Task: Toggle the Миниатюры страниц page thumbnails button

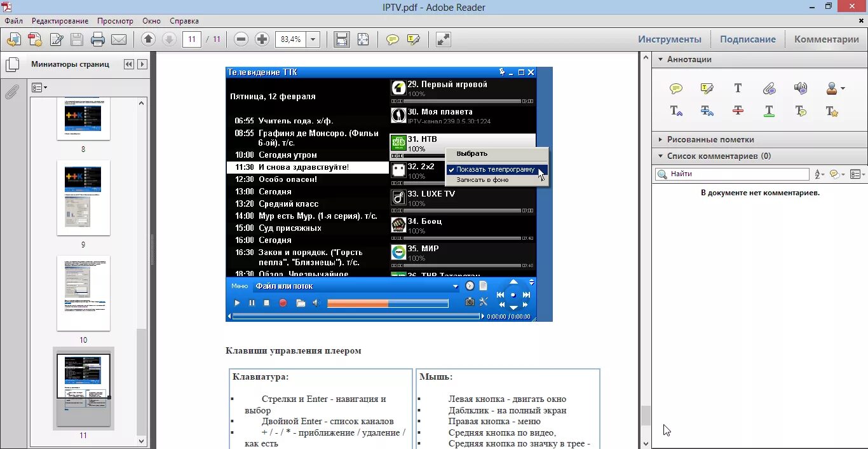Action: pos(11,64)
